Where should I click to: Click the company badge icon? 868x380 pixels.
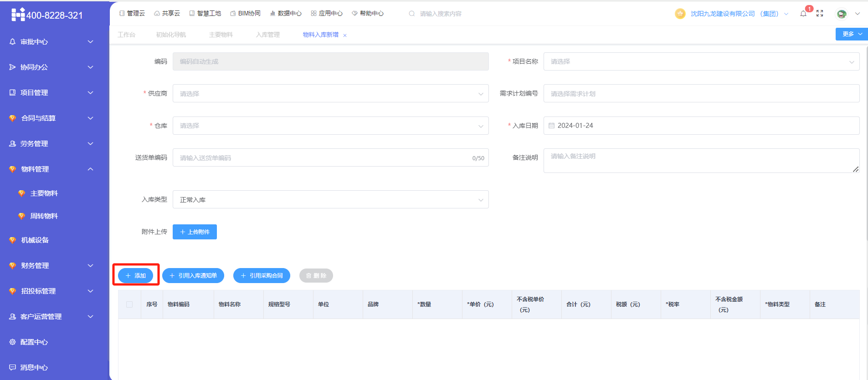coord(680,14)
